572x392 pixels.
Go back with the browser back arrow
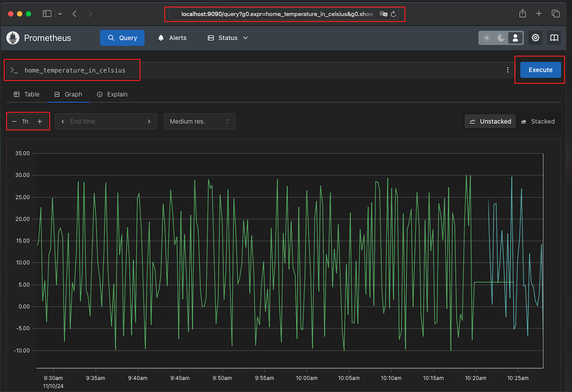tap(74, 14)
